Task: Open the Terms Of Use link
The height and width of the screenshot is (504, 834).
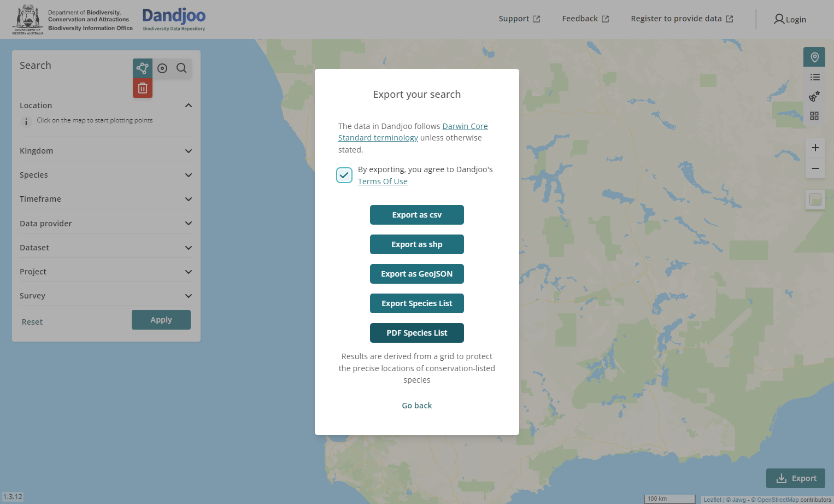Action: pos(383,181)
